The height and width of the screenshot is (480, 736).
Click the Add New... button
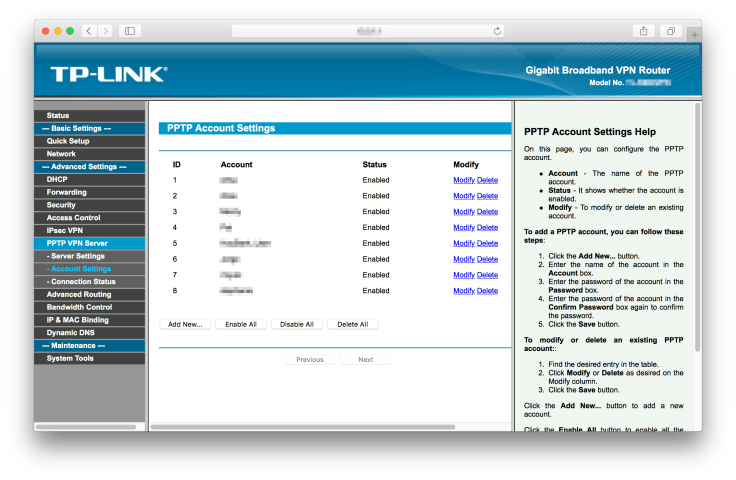coord(185,324)
